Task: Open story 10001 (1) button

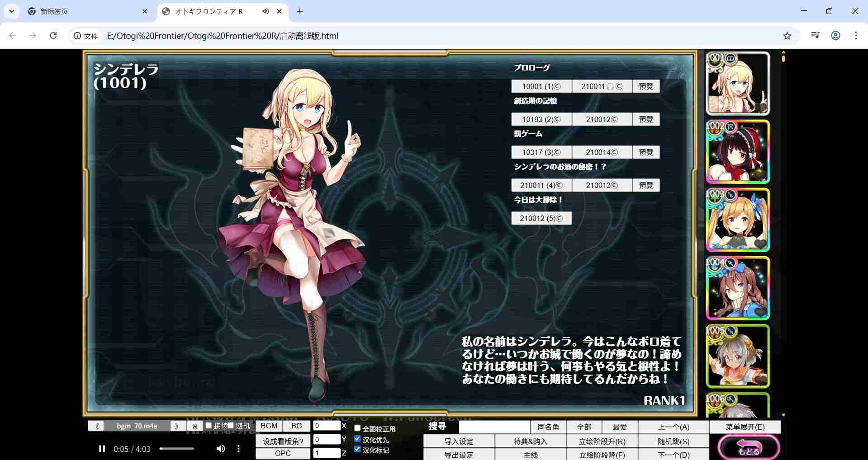Action: click(541, 86)
